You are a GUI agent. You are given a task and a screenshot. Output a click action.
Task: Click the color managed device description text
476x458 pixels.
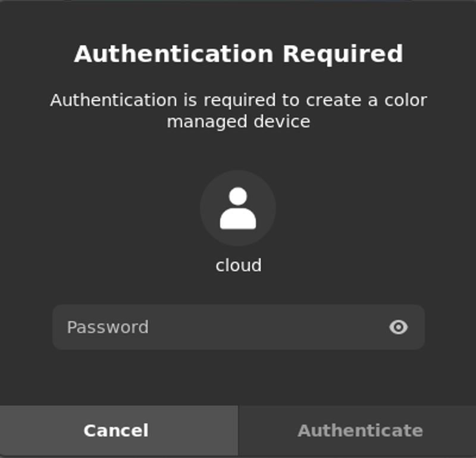click(238, 111)
